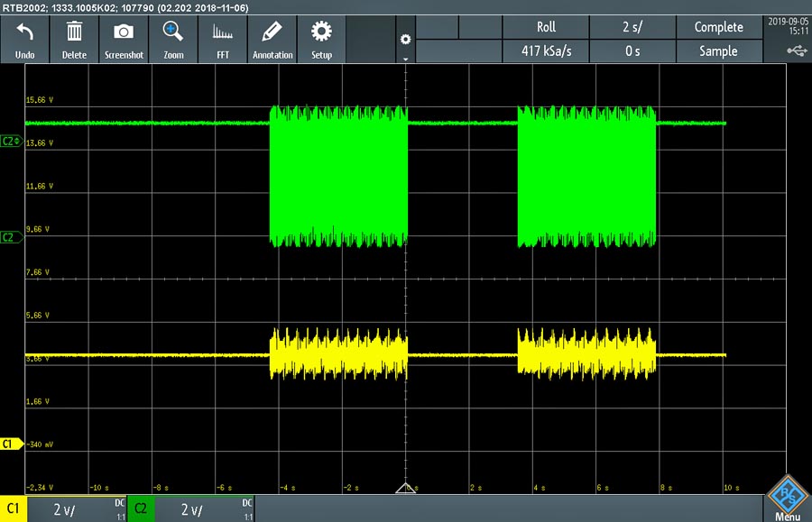Click the 8 s time axis label
This screenshot has width=812, height=522.
click(666, 488)
